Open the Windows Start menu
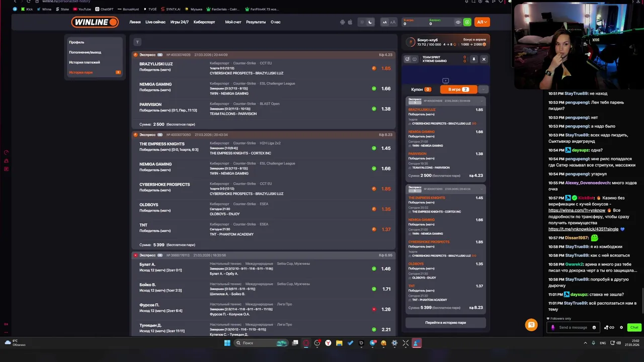The image size is (644, 362). (x=227, y=343)
